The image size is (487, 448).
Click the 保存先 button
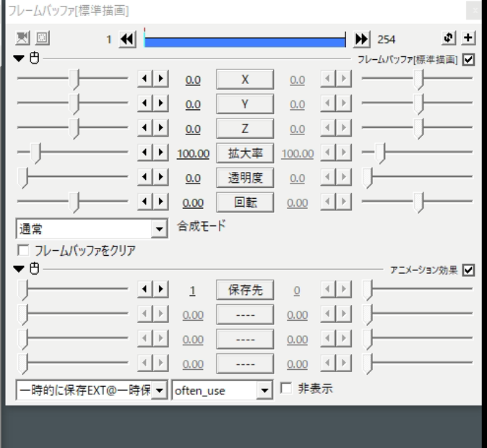(245, 290)
